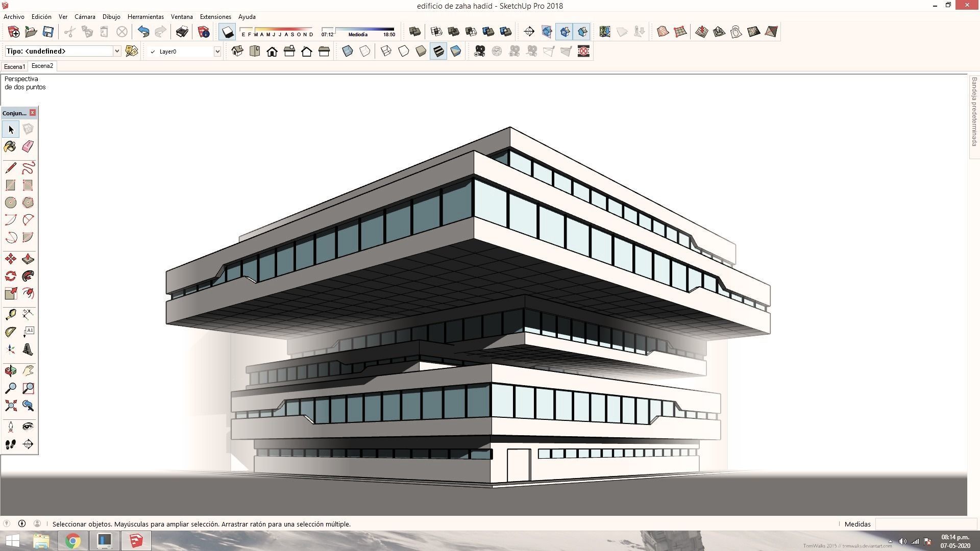
Task: Choose the Rectangle tool
Action: pos(11,185)
